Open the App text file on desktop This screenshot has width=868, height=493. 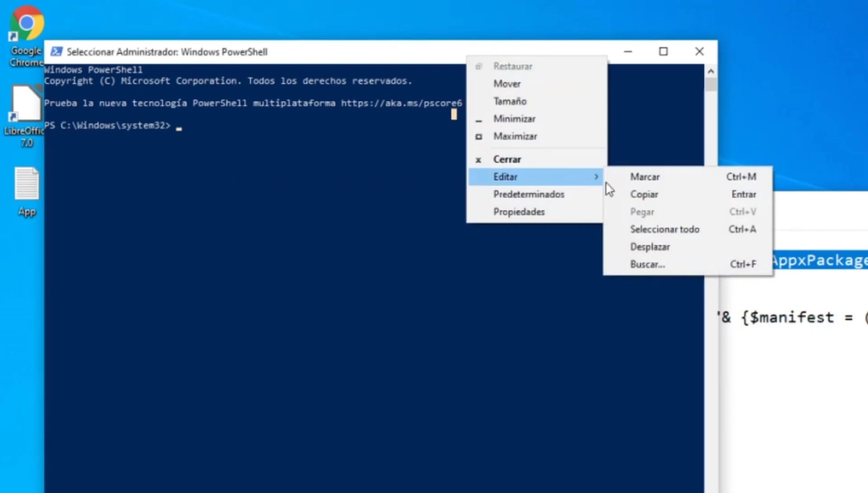[27, 192]
